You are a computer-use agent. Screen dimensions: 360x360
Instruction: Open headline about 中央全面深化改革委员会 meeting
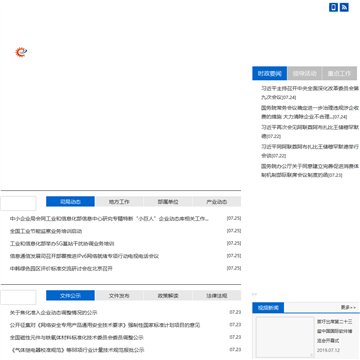coord(310,93)
